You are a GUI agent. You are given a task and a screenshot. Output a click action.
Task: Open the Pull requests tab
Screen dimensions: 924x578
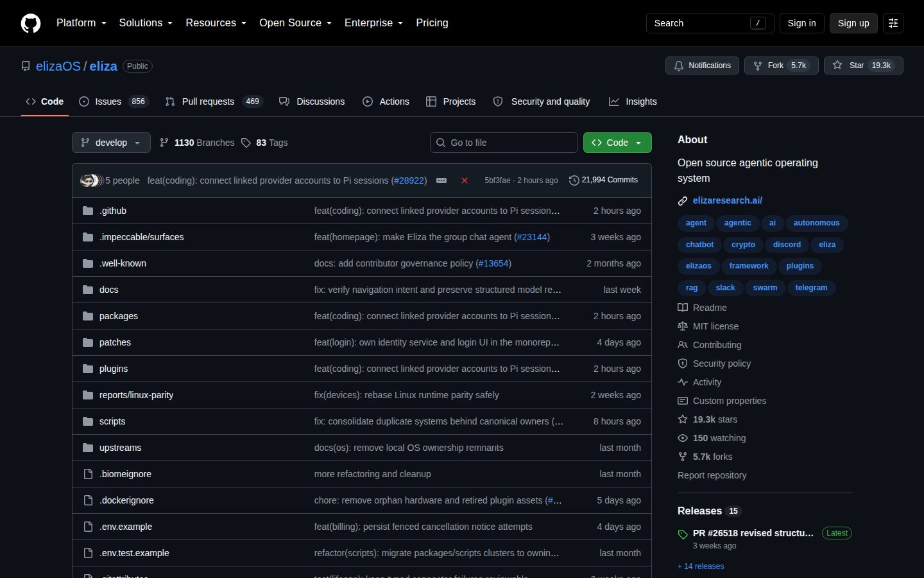[214, 101]
